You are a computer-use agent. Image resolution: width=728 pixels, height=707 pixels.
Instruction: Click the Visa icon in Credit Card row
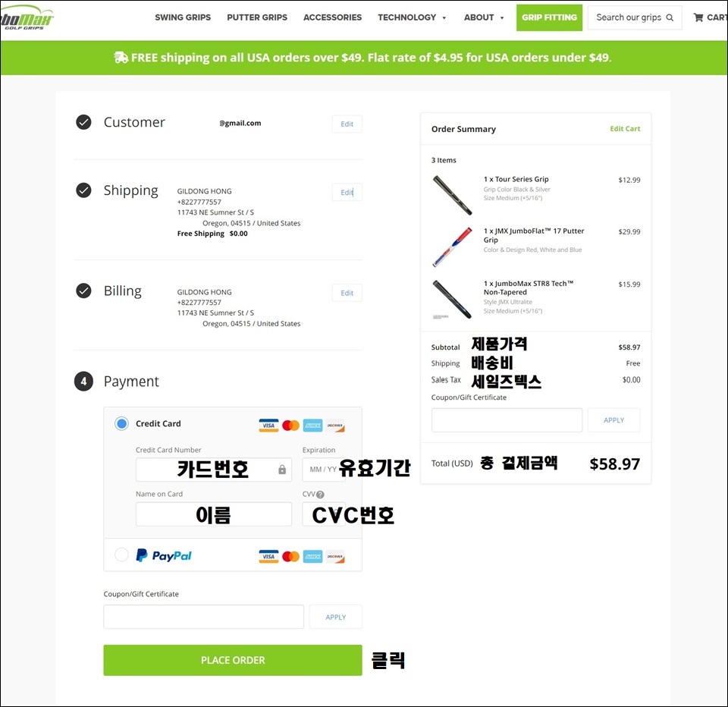[268, 426]
